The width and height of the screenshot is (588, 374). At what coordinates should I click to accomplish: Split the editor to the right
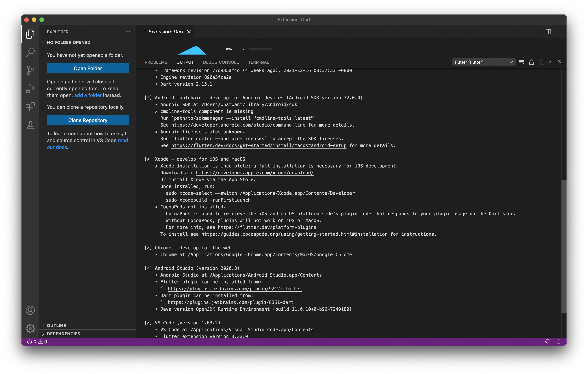coord(548,32)
